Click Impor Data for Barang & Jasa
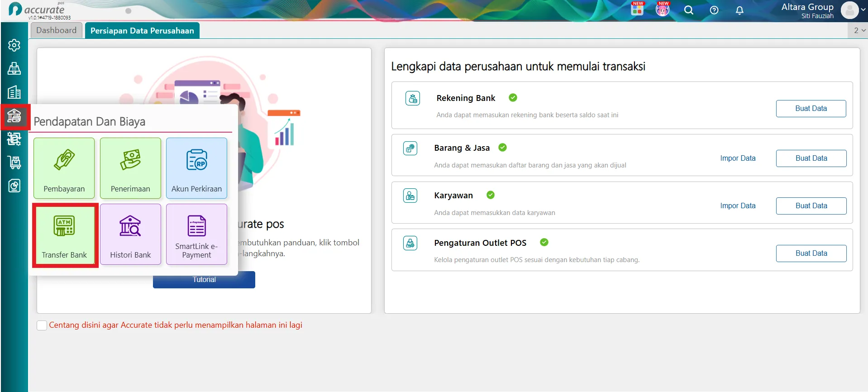This screenshot has height=392, width=868. point(738,158)
